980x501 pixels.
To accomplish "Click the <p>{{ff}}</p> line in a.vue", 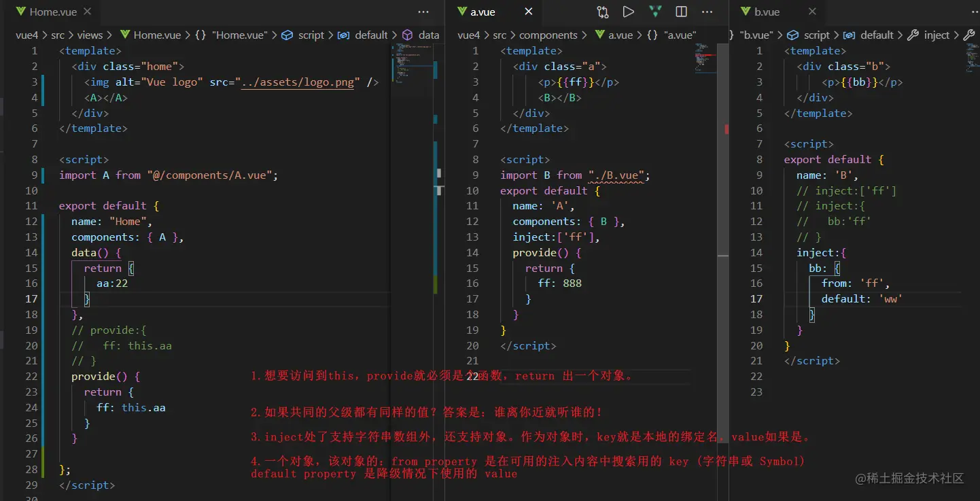I will 578,82.
